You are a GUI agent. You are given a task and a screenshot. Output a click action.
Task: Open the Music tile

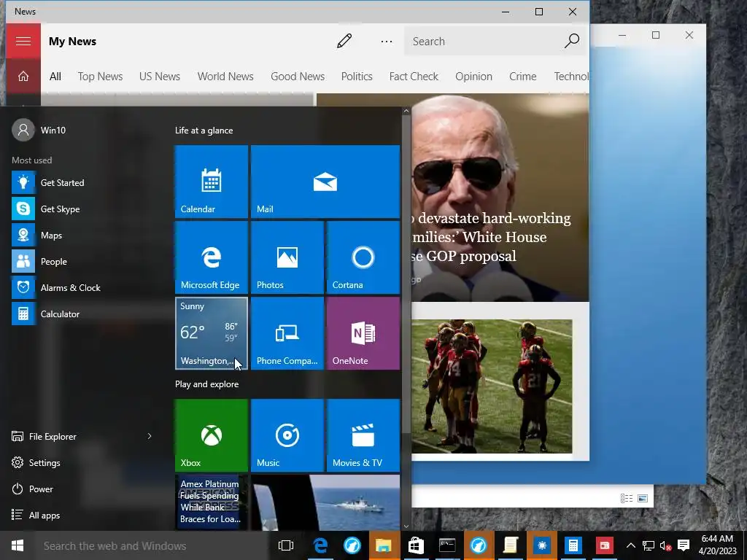point(287,435)
